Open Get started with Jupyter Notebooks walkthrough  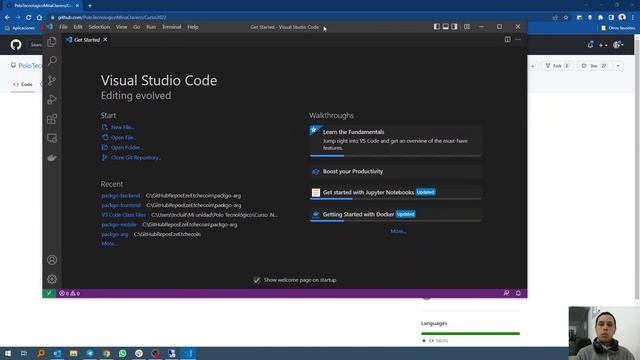(x=396, y=192)
